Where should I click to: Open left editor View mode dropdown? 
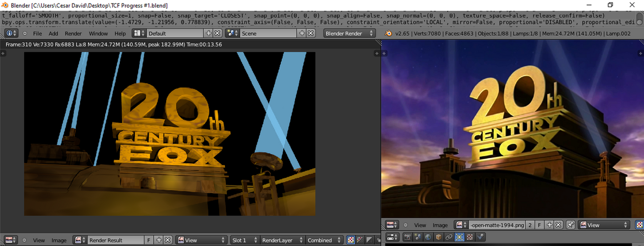[x=201, y=240]
